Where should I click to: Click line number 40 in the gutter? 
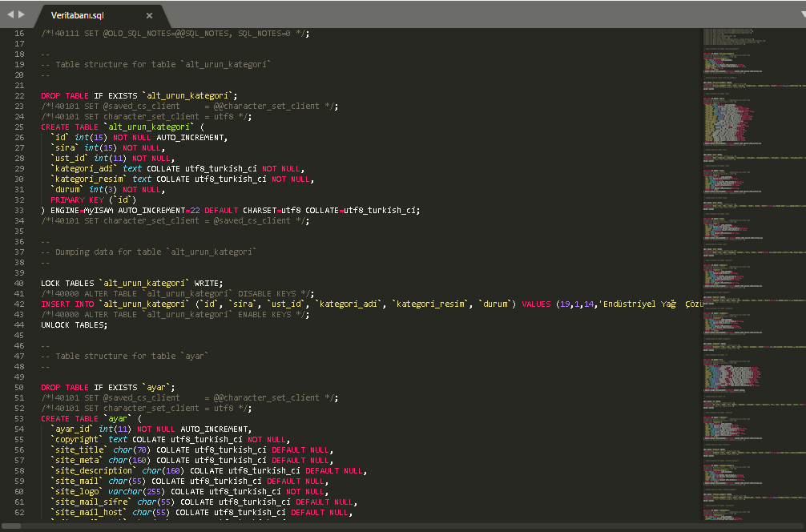19,283
